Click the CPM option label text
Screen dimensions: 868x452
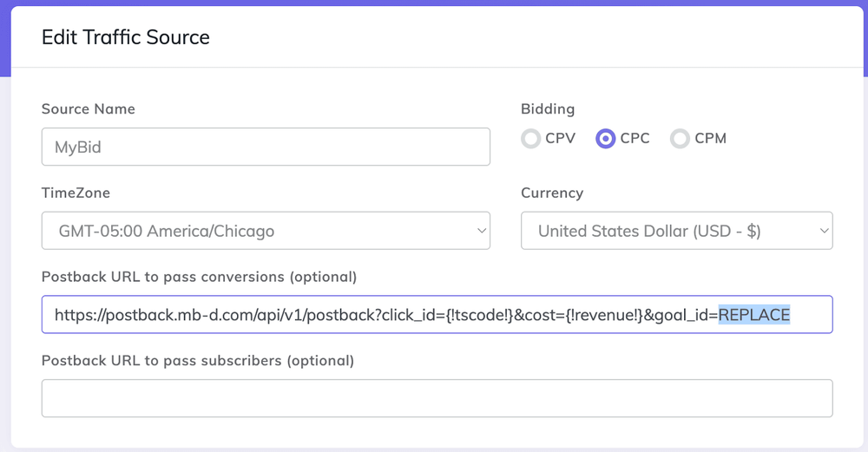pos(710,139)
